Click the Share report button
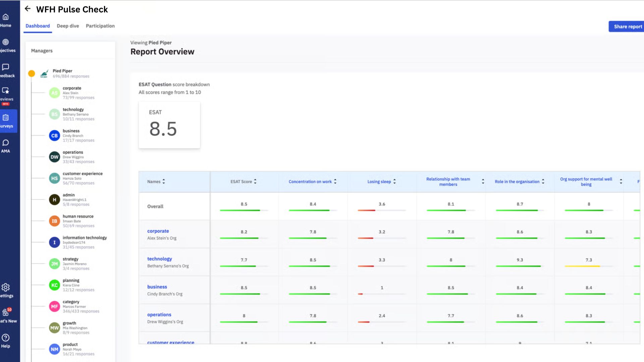The width and height of the screenshot is (644, 362). point(627,26)
